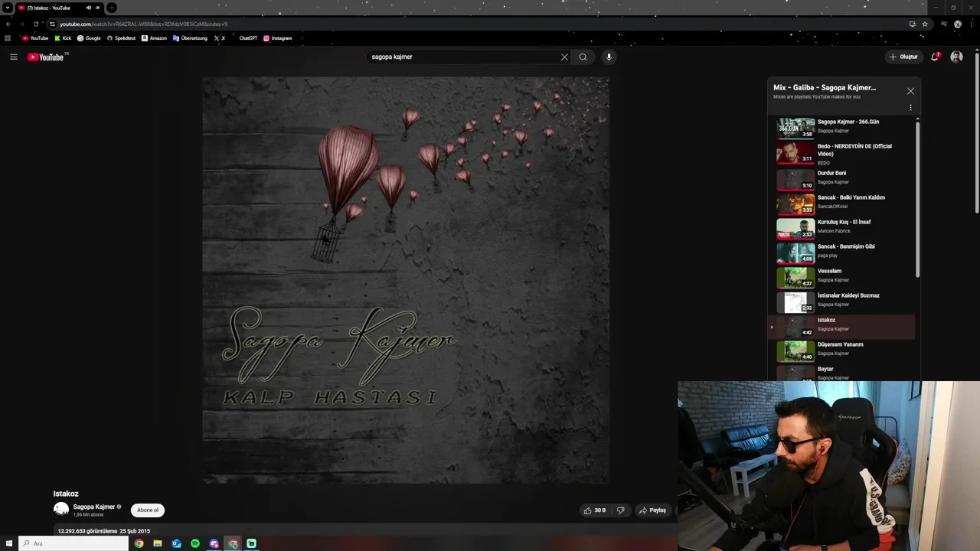
Task: Close the Mix playlist panel
Action: pyautogui.click(x=910, y=91)
